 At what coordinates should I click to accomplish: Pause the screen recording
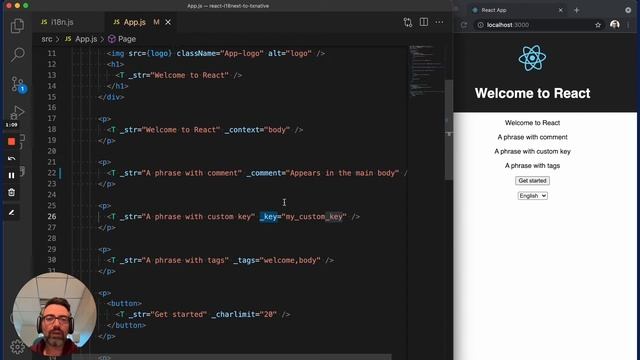click(x=11, y=175)
